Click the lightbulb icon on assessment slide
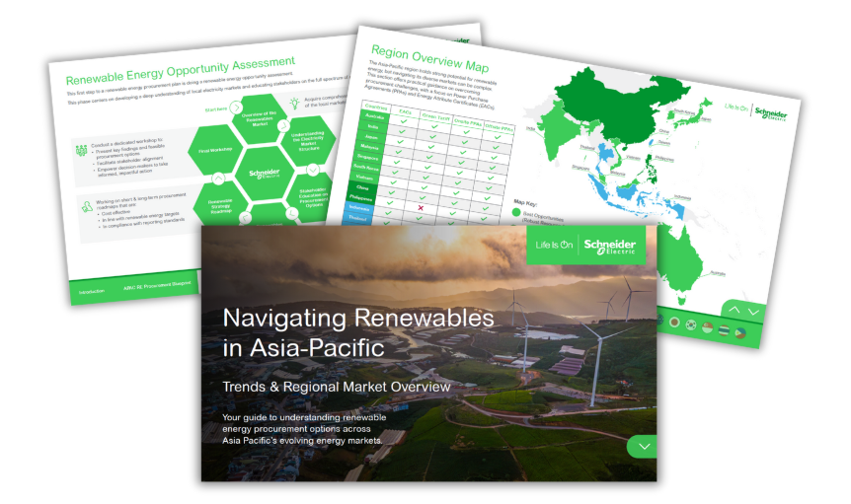The image size is (851, 504). [x=294, y=104]
